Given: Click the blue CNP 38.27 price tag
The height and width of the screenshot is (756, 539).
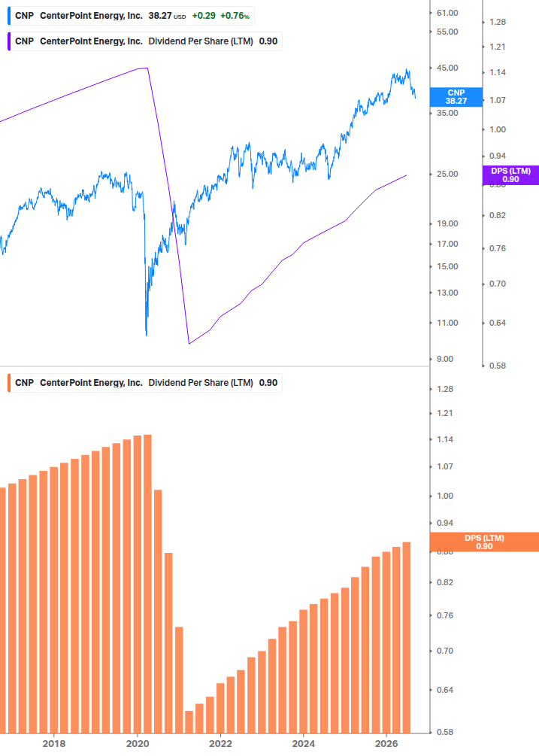Looking at the screenshot, I should (x=456, y=97).
